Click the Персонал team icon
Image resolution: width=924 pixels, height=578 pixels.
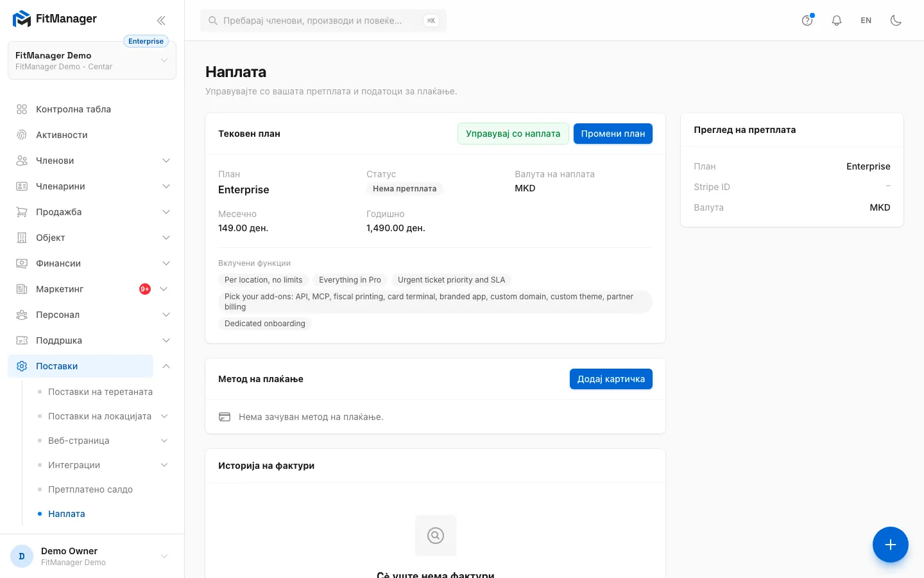(x=22, y=315)
